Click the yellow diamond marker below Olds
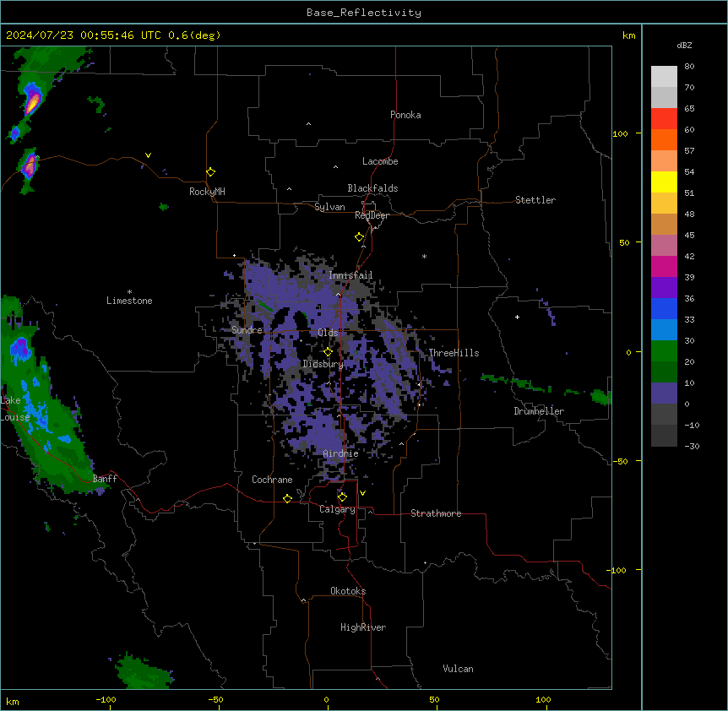 (329, 352)
